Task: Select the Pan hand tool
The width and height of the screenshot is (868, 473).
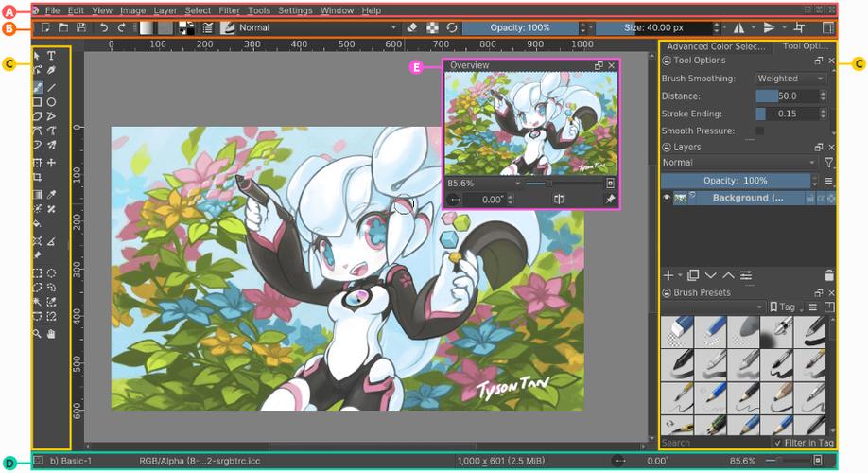Action: click(51, 334)
